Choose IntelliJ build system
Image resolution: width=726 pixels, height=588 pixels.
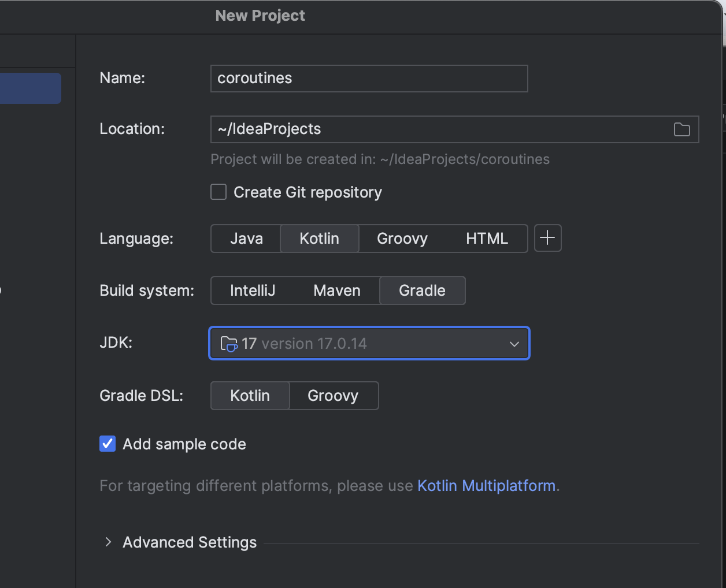(x=253, y=291)
